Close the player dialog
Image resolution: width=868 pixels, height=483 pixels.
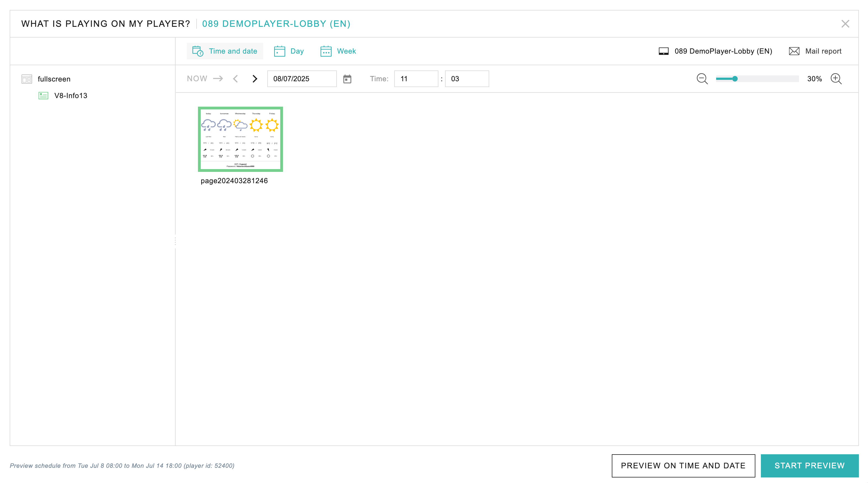coord(845,23)
